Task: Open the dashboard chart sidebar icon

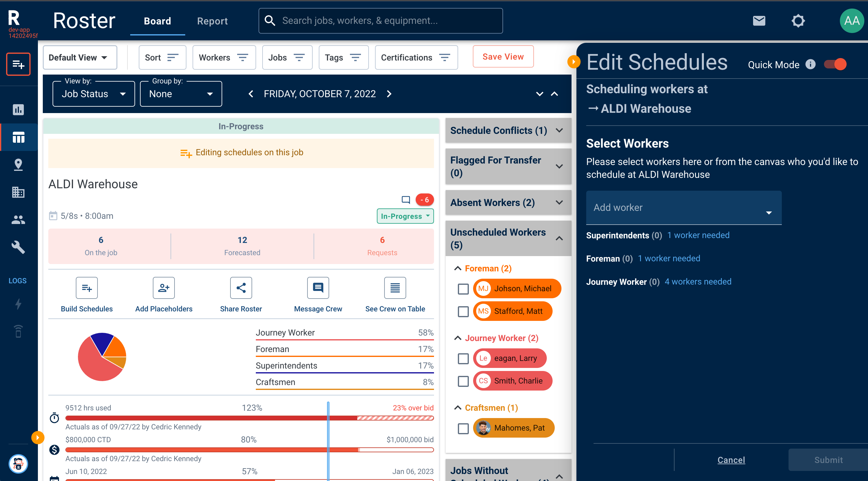Action: coord(18,109)
